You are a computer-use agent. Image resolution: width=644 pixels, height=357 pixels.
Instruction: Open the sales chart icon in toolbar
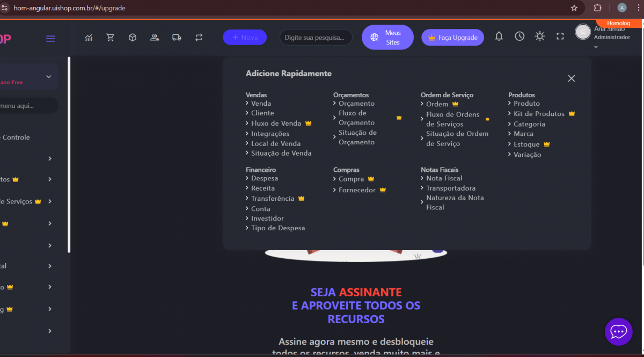tap(89, 38)
